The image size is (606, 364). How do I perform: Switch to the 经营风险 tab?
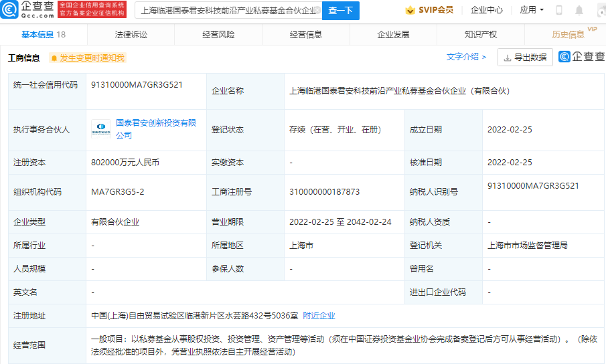coord(218,35)
